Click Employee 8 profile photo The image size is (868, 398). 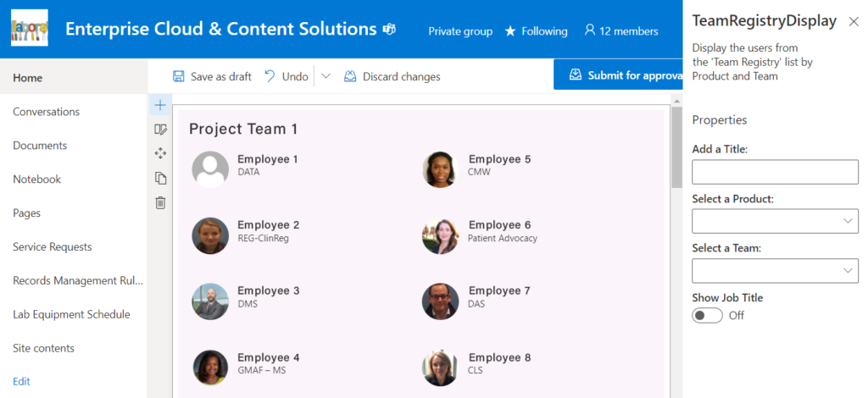[441, 368]
